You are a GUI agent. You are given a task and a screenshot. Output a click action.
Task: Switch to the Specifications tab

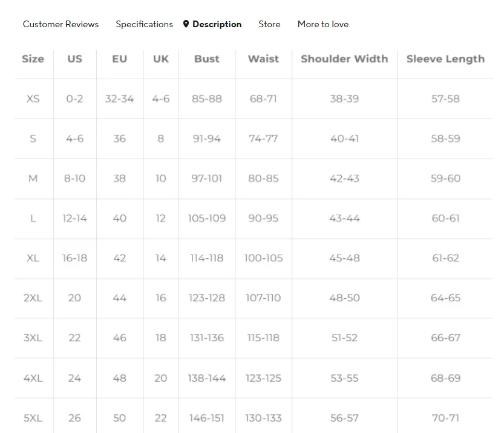click(x=145, y=24)
